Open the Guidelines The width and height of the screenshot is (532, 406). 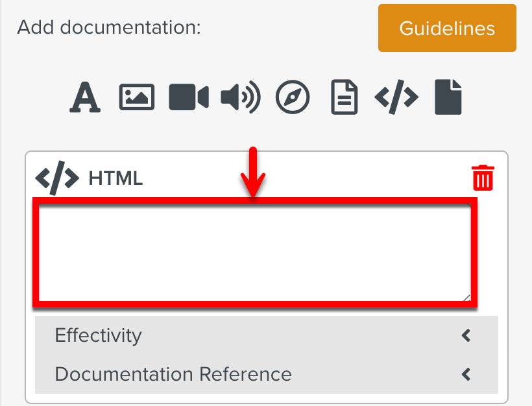pos(447,28)
